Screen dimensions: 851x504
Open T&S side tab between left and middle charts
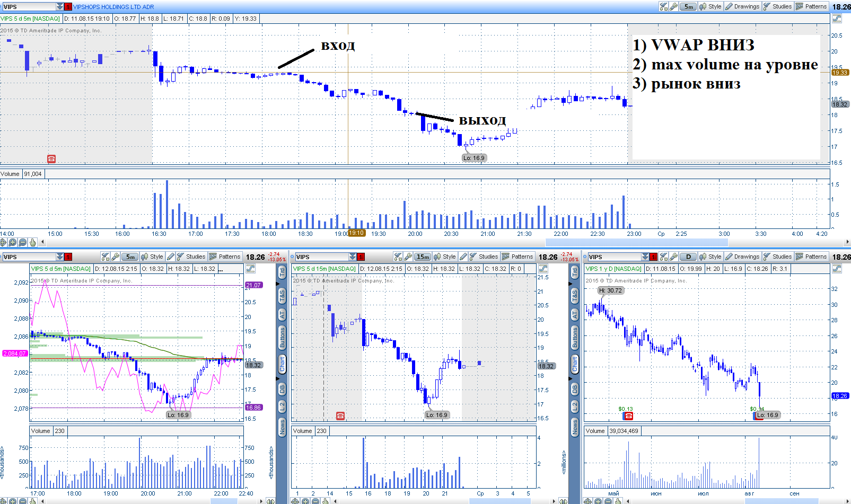coord(282,296)
